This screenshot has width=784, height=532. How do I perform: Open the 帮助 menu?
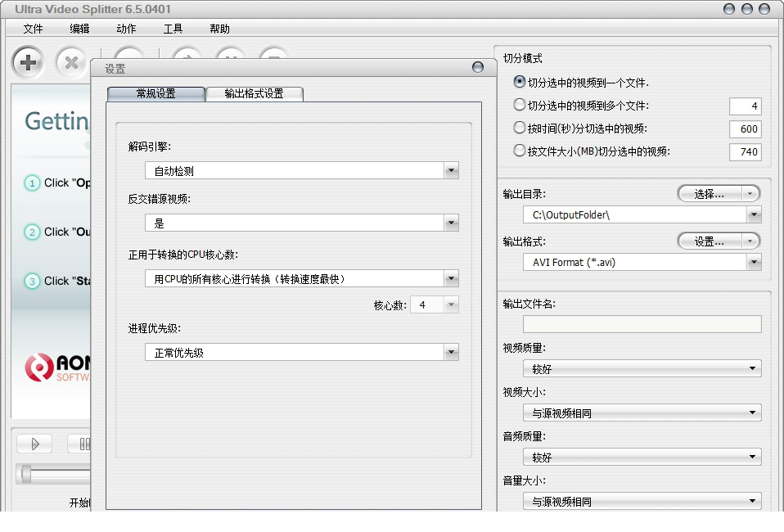219,29
